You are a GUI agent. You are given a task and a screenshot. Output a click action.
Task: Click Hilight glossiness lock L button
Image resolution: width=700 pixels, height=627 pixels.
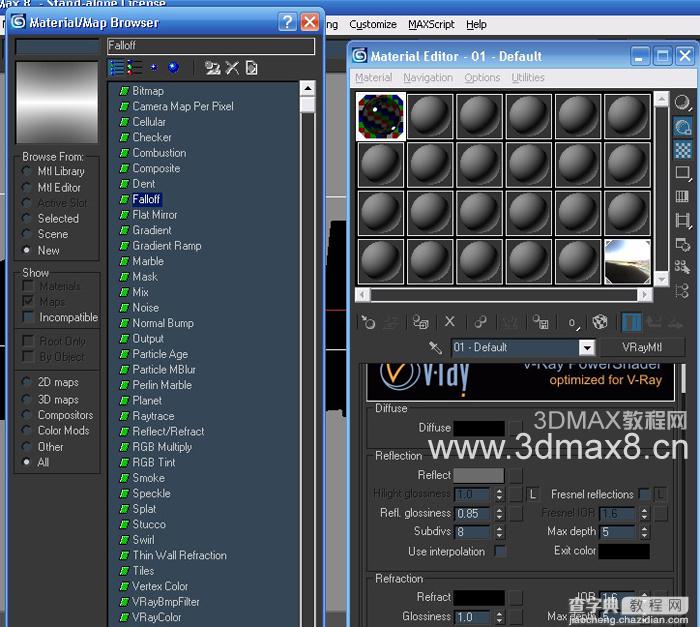[x=532, y=494]
